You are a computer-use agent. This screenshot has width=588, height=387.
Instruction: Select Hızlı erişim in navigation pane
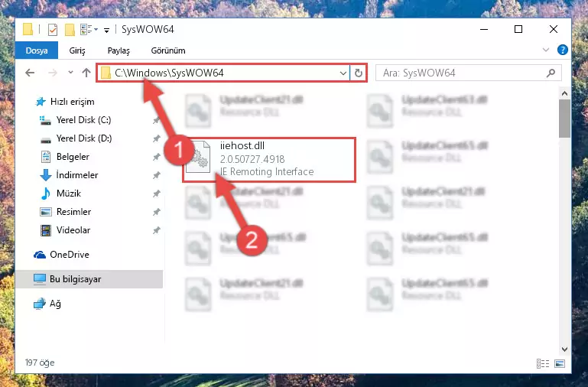click(x=64, y=102)
